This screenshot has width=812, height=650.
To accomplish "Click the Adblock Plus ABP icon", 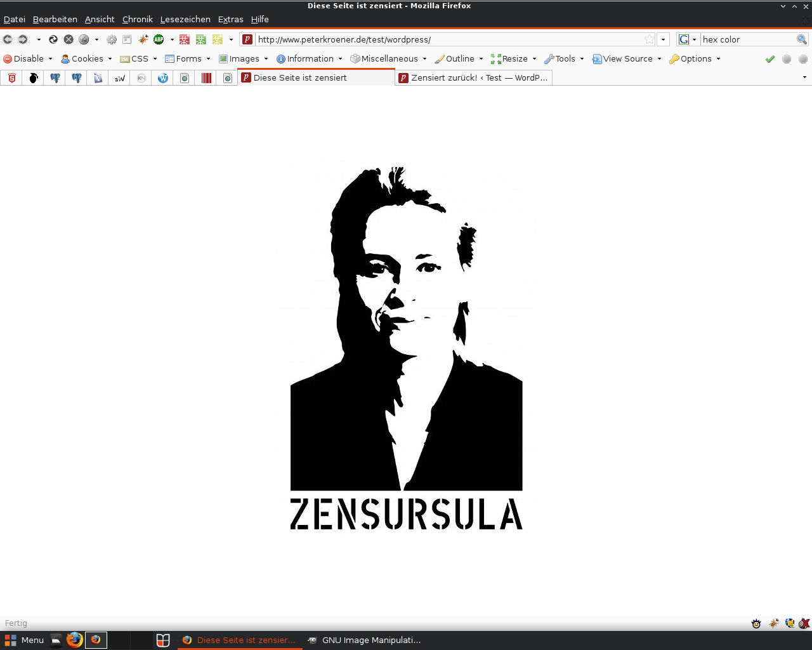I will click(159, 39).
